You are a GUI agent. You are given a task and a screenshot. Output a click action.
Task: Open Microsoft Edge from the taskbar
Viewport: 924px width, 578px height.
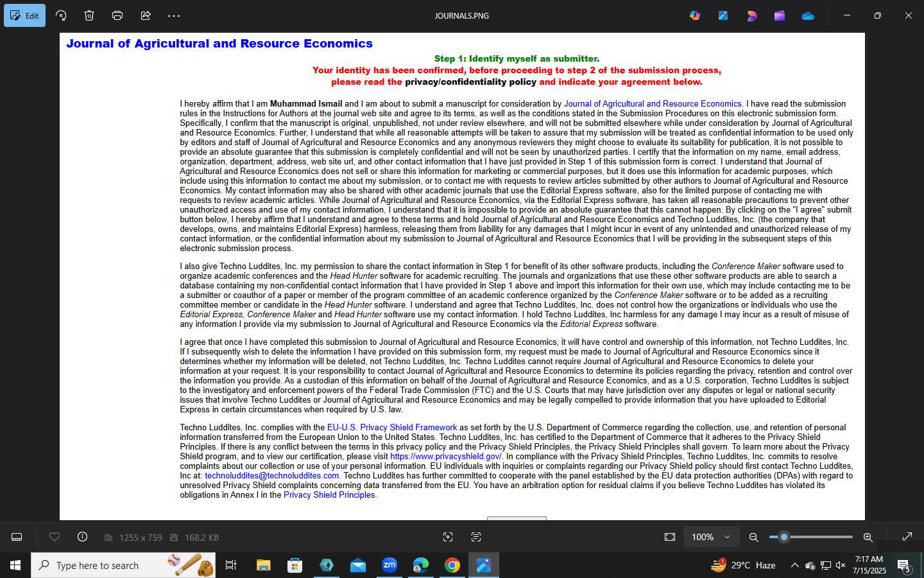point(421,565)
